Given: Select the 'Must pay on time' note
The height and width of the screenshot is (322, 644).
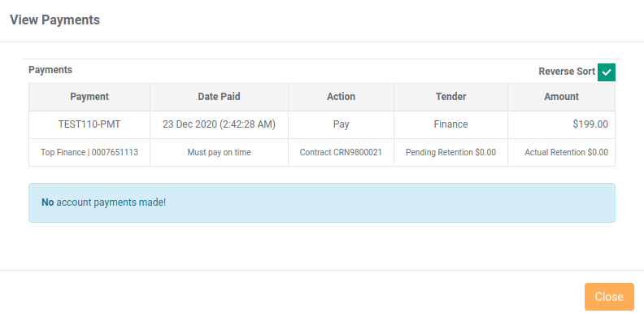Looking at the screenshot, I should click(219, 152).
